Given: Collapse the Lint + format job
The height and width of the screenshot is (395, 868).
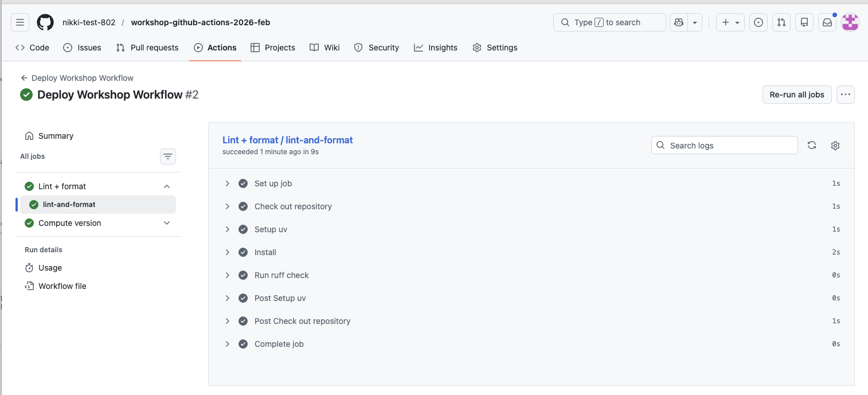Looking at the screenshot, I should pos(166,186).
